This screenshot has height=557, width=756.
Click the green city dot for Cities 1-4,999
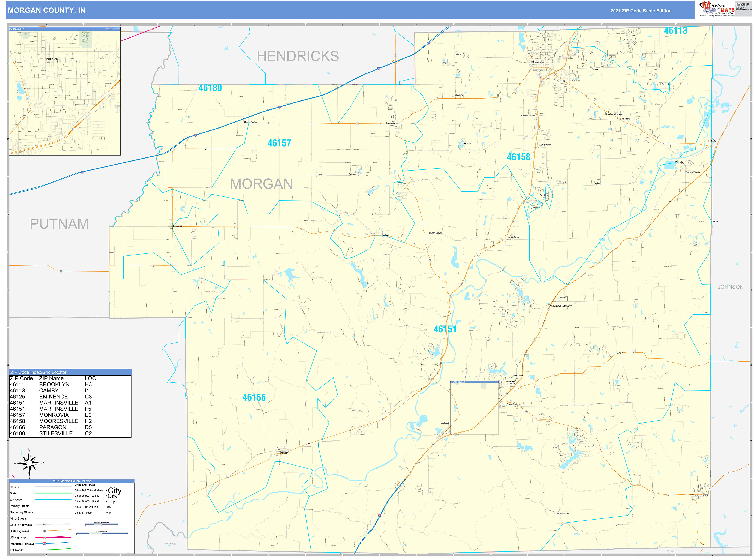point(107,513)
